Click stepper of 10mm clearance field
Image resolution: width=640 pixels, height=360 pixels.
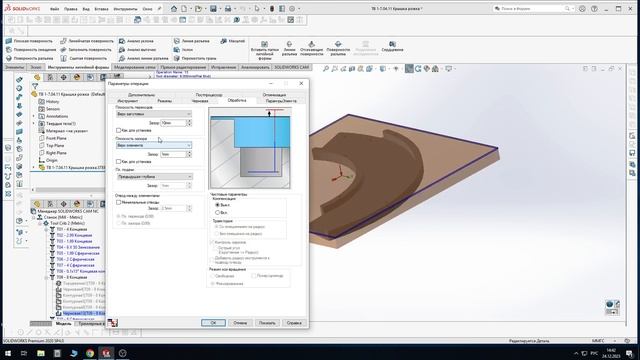[x=189, y=123]
